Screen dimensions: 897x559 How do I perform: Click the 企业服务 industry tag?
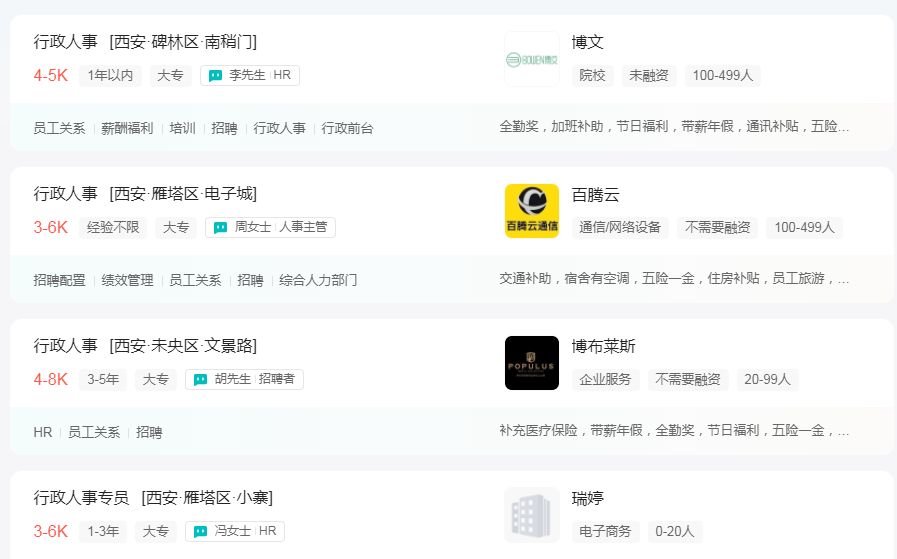click(605, 379)
